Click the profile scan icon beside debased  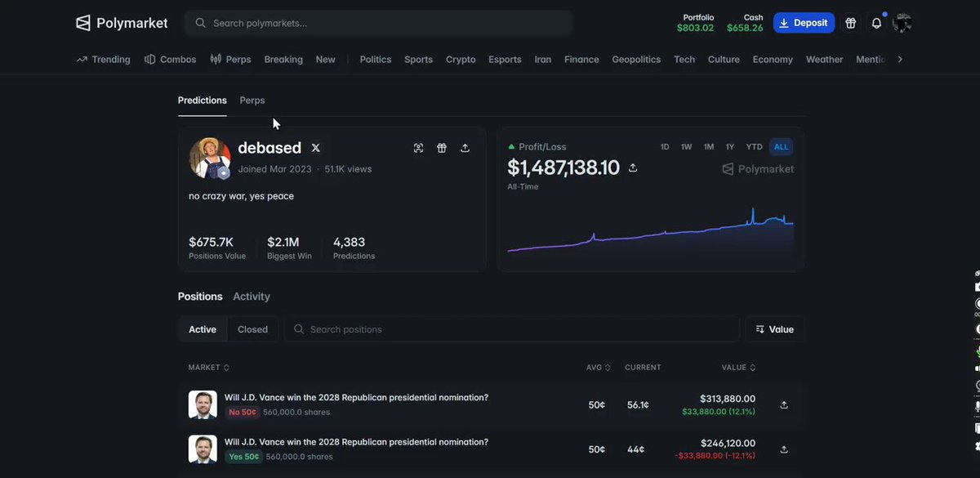tap(418, 148)
